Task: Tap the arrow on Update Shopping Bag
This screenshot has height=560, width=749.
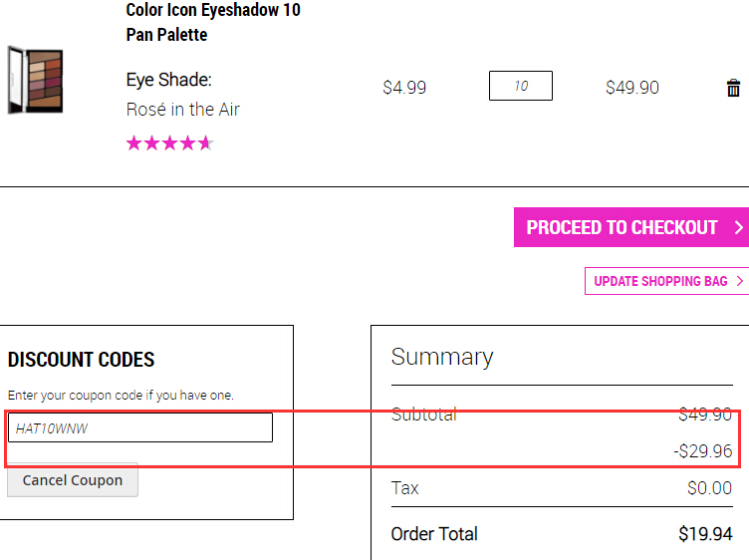Action: coord(739,281)
